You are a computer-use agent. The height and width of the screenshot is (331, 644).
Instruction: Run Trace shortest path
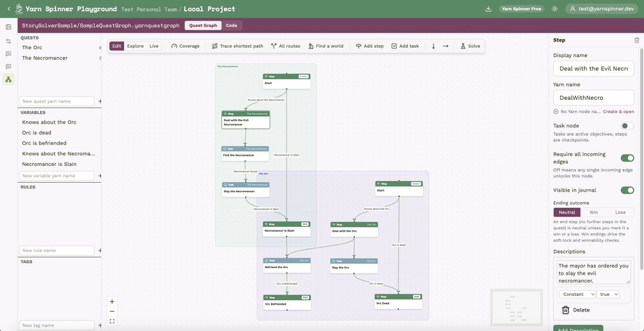coord(237,46)
